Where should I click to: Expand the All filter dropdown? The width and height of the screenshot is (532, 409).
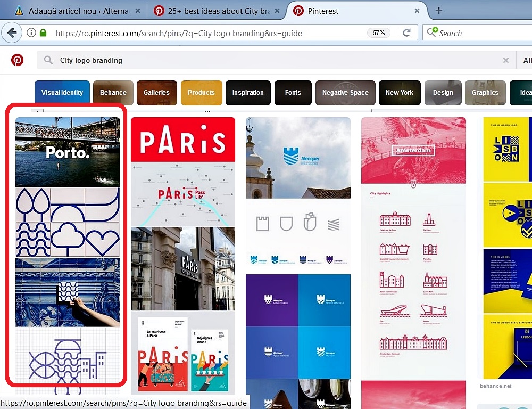point(527,60)
